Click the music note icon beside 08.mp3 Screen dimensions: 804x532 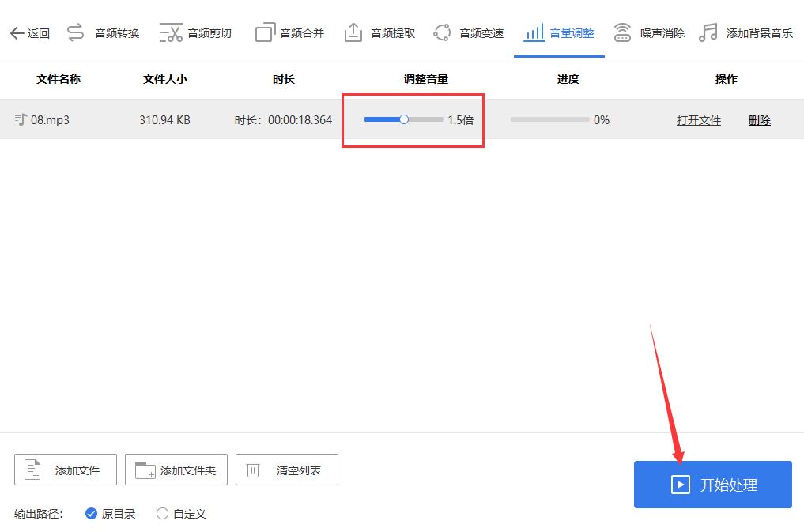[x=22, y=119]
